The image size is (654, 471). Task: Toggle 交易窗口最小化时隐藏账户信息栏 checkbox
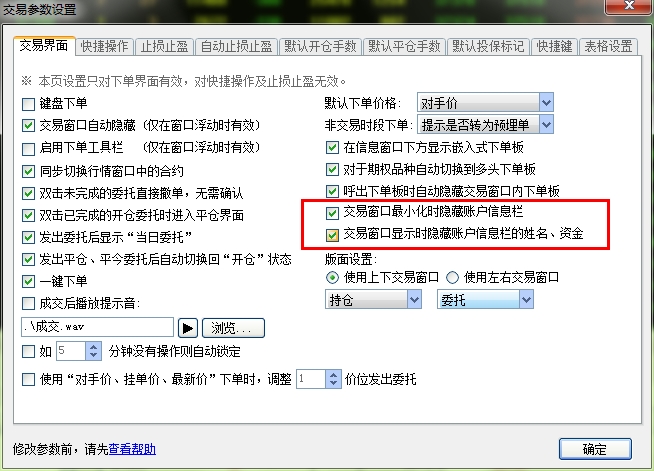pos(332,213)
